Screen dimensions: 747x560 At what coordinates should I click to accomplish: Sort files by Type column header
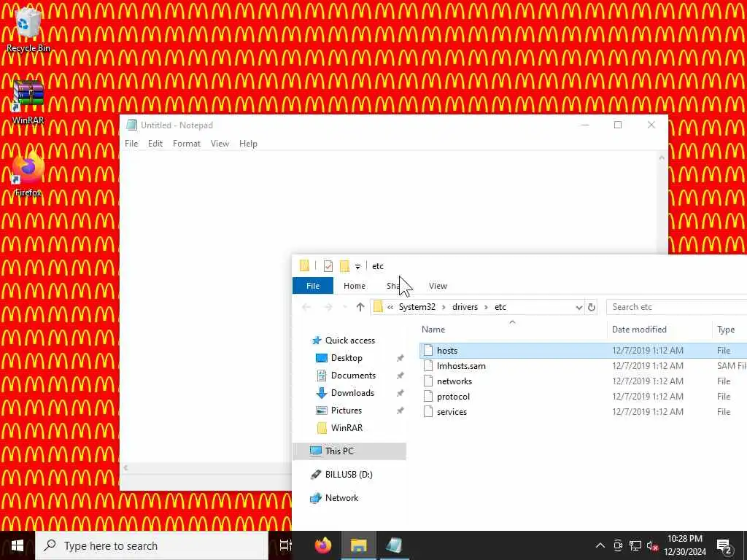click(x=729, y=330)
